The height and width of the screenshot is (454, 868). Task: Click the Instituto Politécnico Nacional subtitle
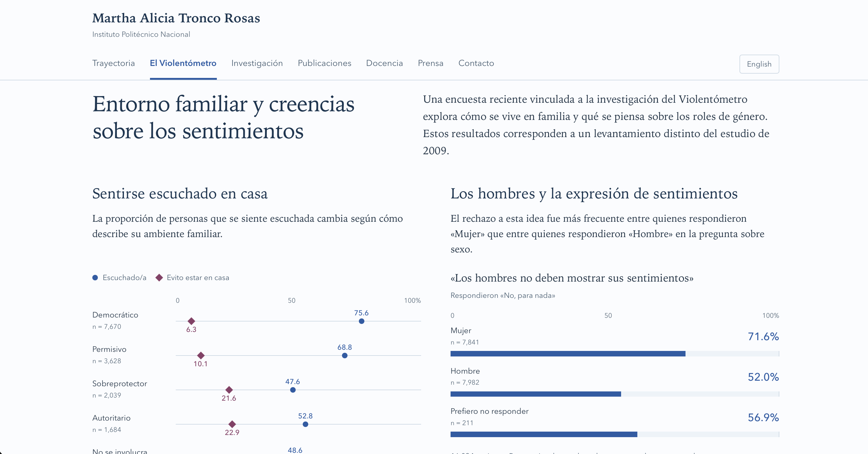141,34
